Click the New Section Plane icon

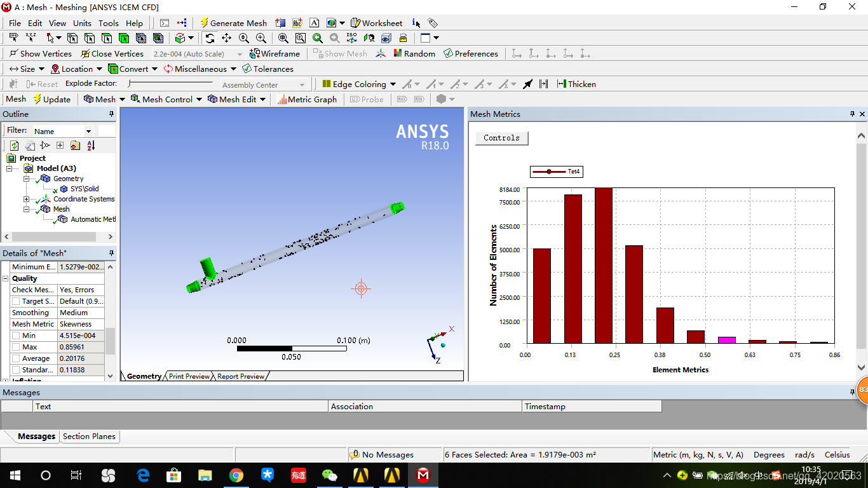(x=280, y=23)
